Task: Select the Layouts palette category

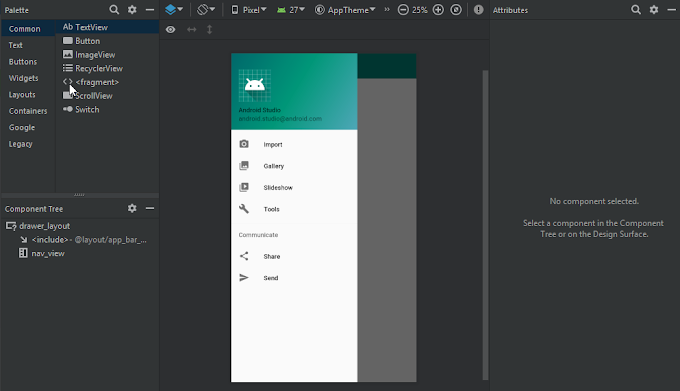Action: click(x=28, y=94)
